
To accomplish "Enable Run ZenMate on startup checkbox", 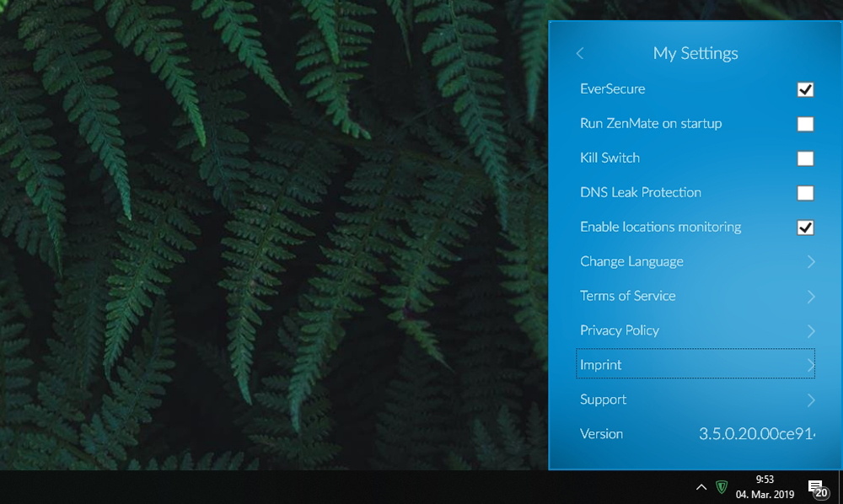I will pos(805,124).
